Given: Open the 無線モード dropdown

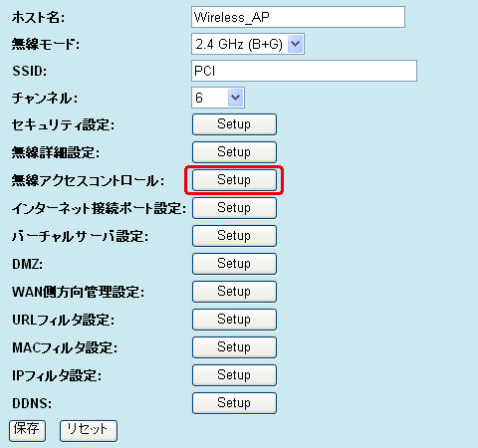Looking at the screenshot, I should pyautogui.click(x=248, y=44).
